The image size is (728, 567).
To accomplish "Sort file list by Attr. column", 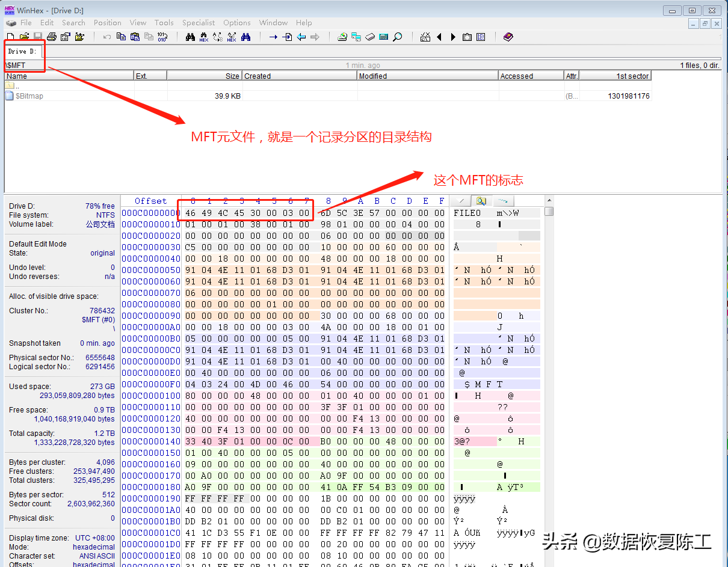I will click(x=572, y=76).
